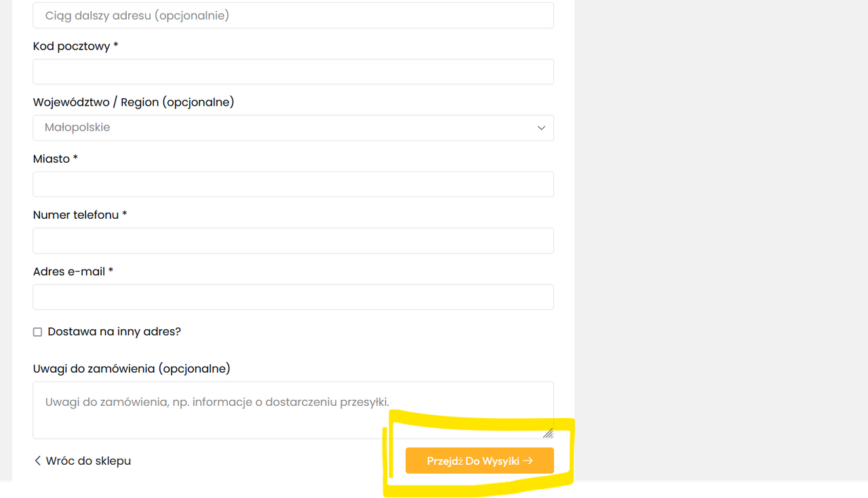Image resolution: width=868 pixels, height=498 pixels.
Task: Tick the Dostawa na inny adres checkbox
Action: click(x=37, y=332)
